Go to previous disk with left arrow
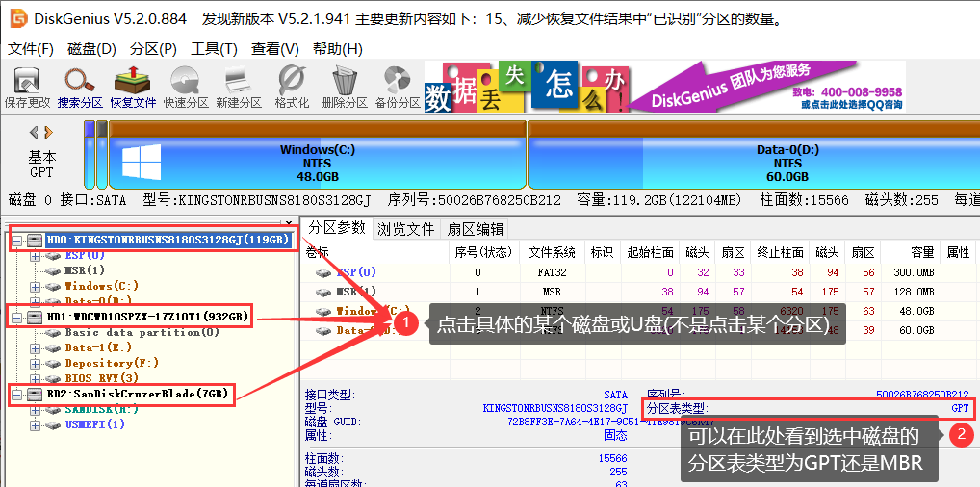Screen dimensions: 980x487 point(34,132)
